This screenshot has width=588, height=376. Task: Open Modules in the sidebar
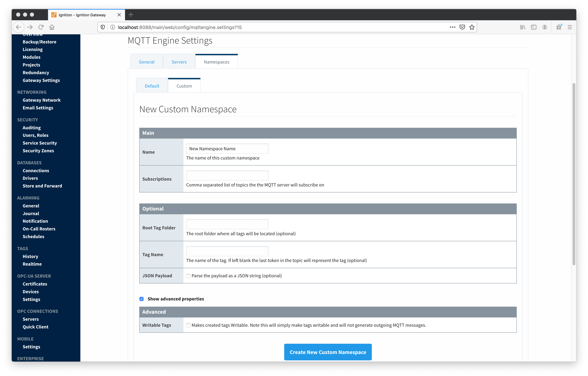coord(31,57)
